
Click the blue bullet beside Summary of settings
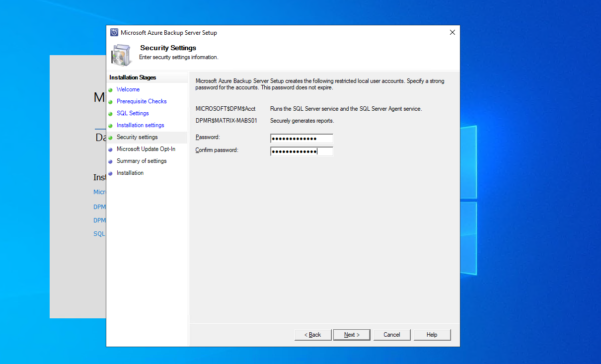110,161
